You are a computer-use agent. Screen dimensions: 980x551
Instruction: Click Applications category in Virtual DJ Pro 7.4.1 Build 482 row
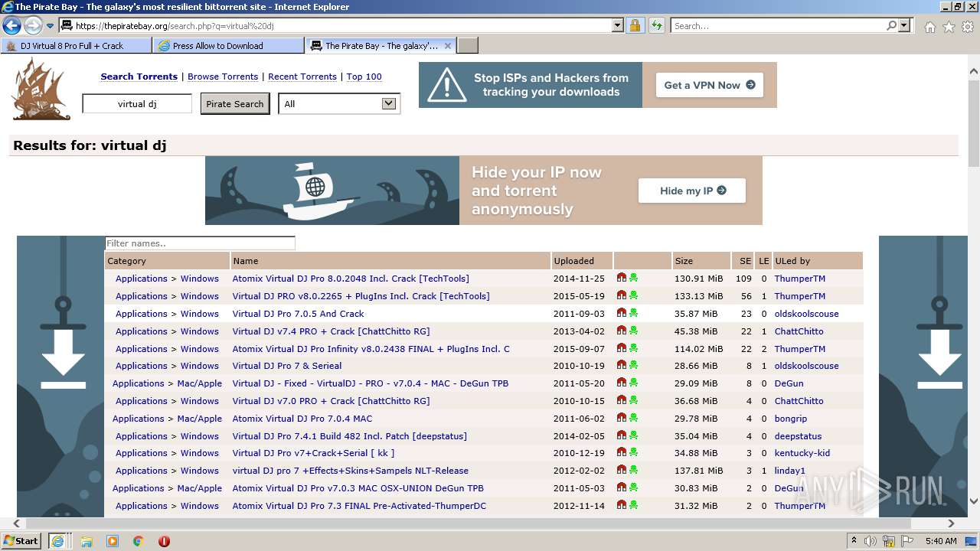pos(141,436)
